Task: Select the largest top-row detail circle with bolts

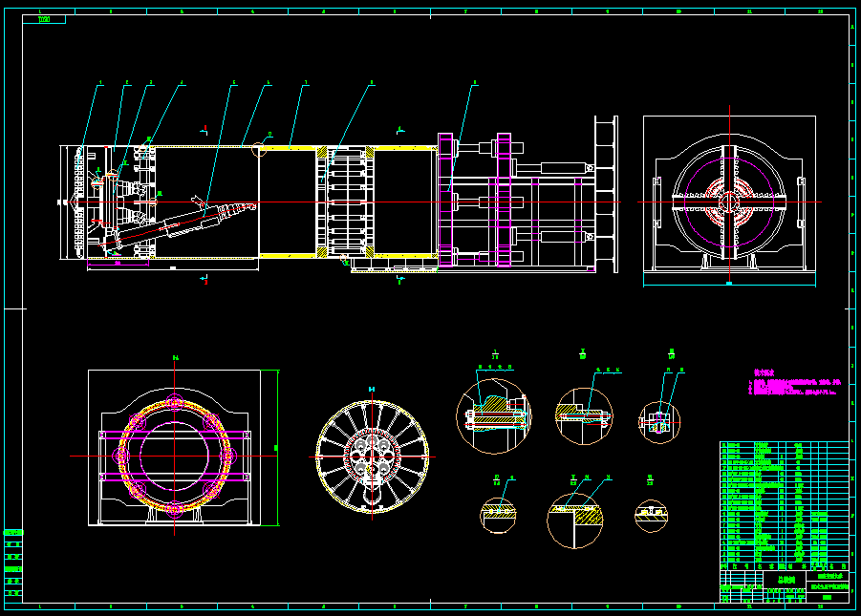Action: [x=494, y=416]
